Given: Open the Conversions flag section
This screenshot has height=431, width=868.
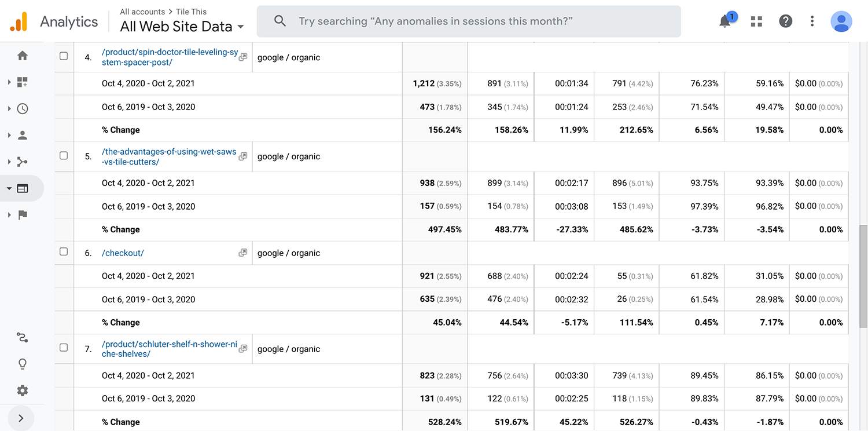Looking at the screenshot, I should (23, 215).
